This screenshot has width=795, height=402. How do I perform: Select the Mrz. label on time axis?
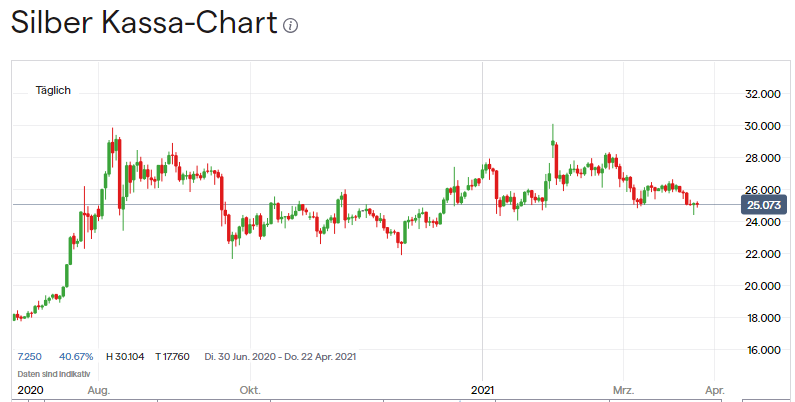pos(626,389)
